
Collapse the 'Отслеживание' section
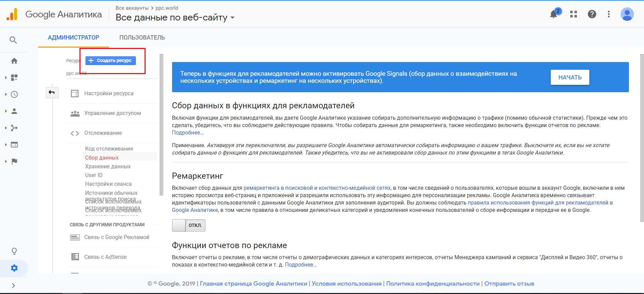pyautogui.click(x=103, y=133)
